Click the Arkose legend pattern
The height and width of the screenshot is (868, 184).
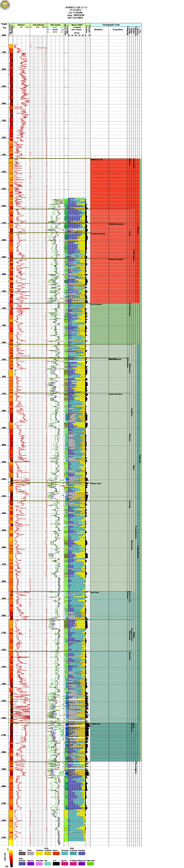coord(56,853)
